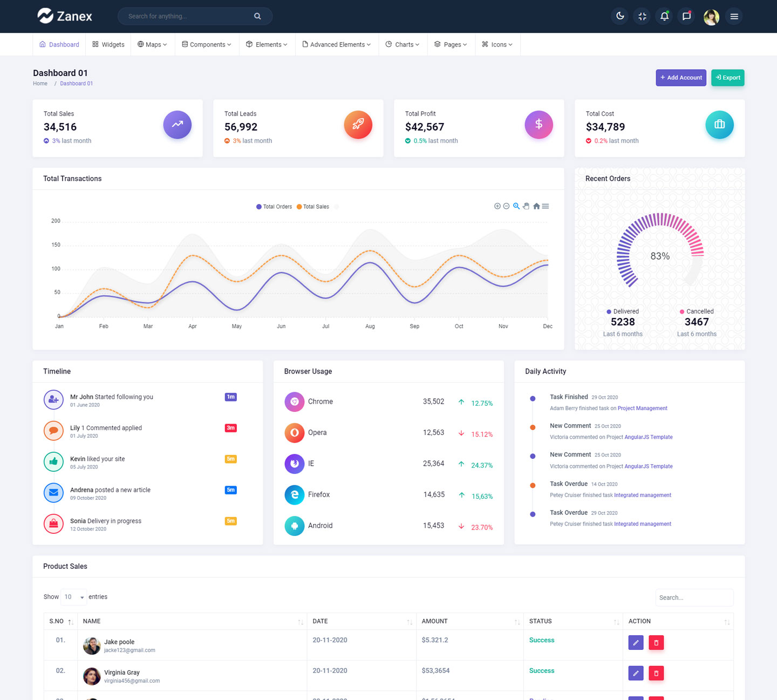The image size is (777, 700).
Task: Edit the Jake poole row
Action: 636,642
